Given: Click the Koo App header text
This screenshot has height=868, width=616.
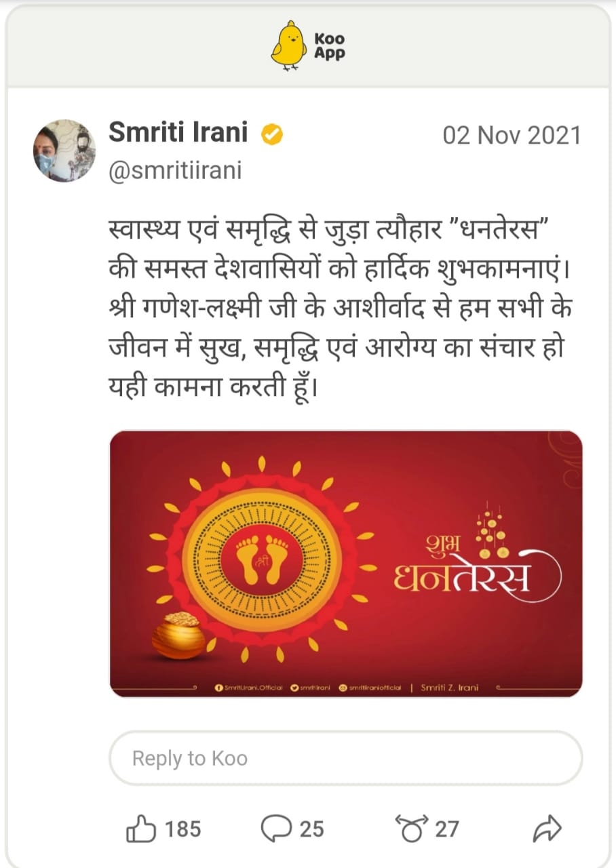Looking at the screenshot, I should [329, 46].
